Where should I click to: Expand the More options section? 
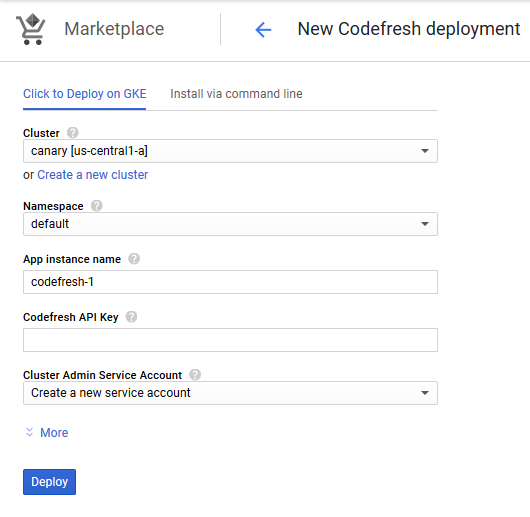pos(54,433)
